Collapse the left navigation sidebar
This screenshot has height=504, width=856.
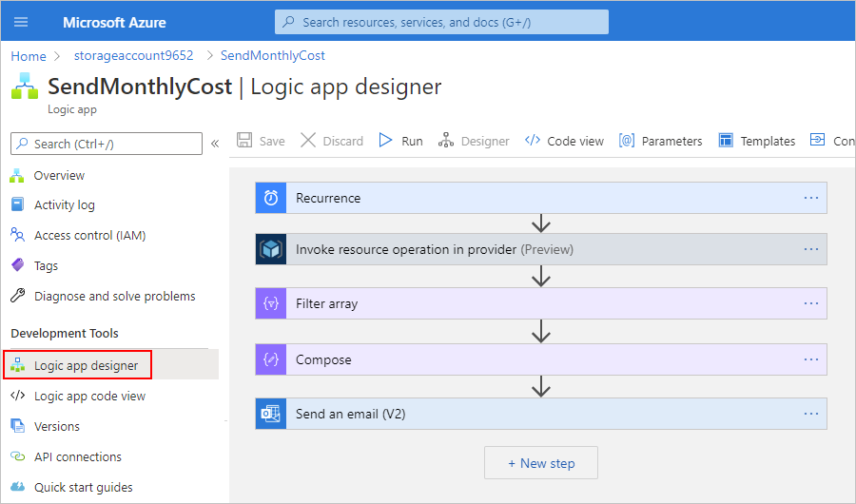click(215, 144)
